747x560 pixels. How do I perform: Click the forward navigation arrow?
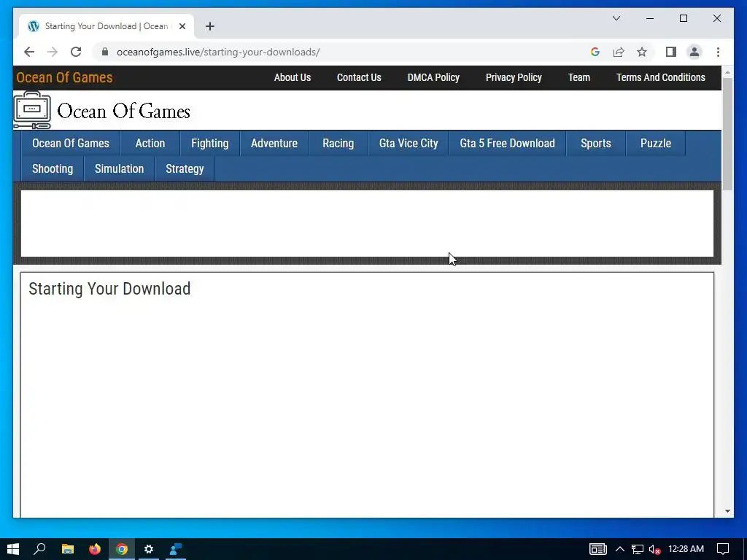coord(53,52)
